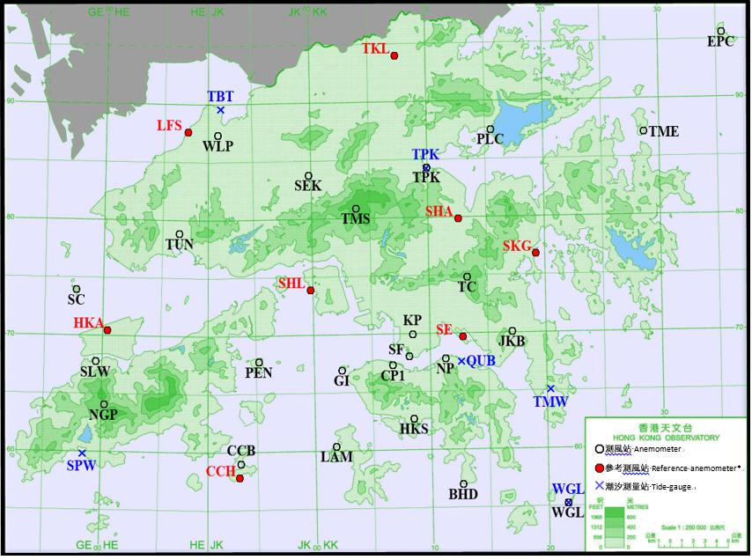752x560 pixels.
Task: Click the bottom 'JK 00 KK' grid label
Action: [x=318, y=545]
